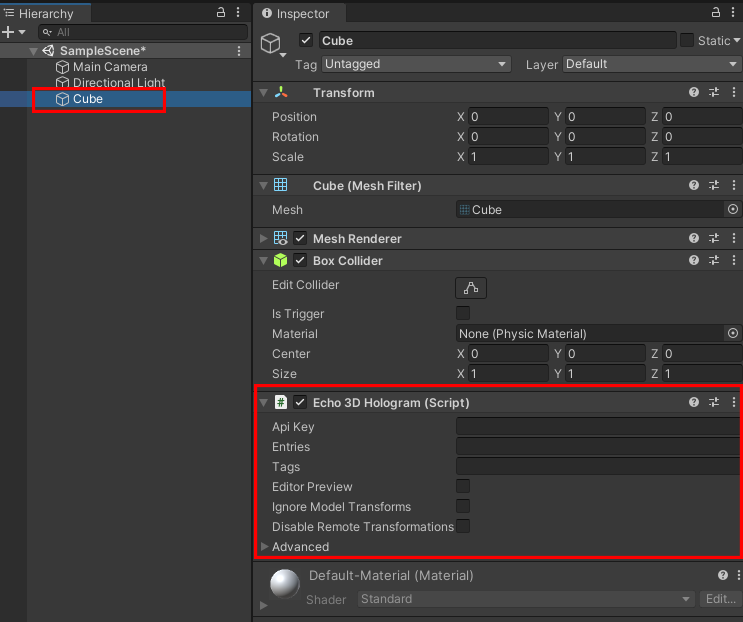
Task: Click the Inspector panel lock icon
Action: tap(716, 12)
